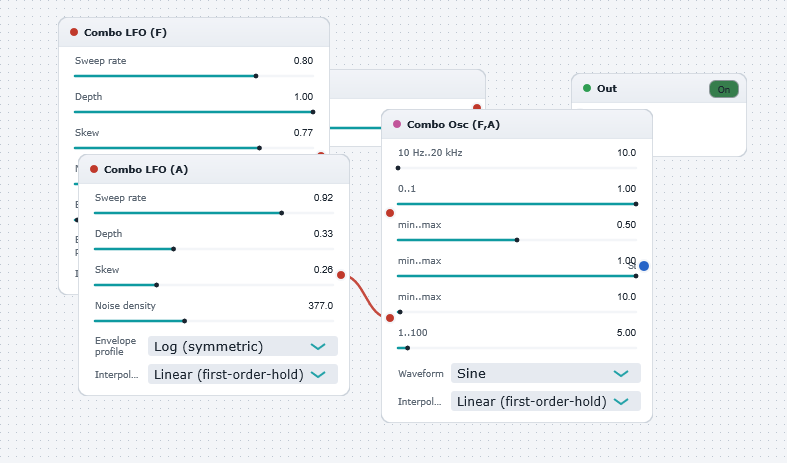Click the red input port beside min..max 10.0 slider

coord(390,318)
